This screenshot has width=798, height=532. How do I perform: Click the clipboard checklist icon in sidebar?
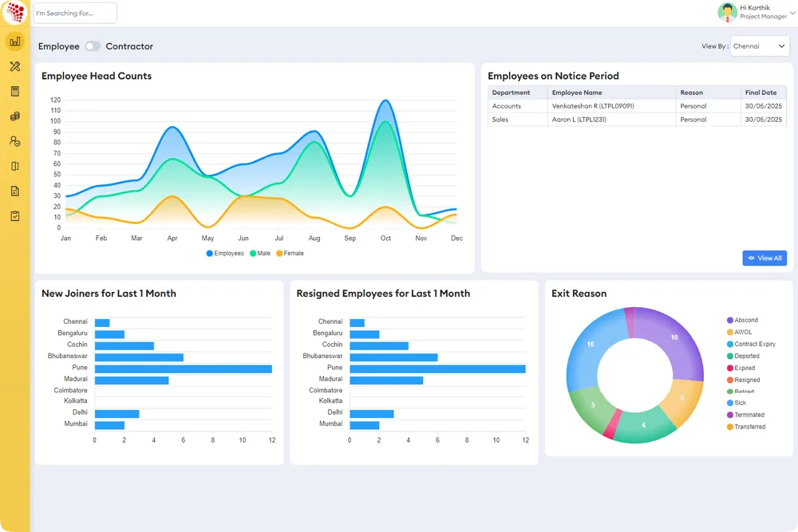tap(14, 215)
